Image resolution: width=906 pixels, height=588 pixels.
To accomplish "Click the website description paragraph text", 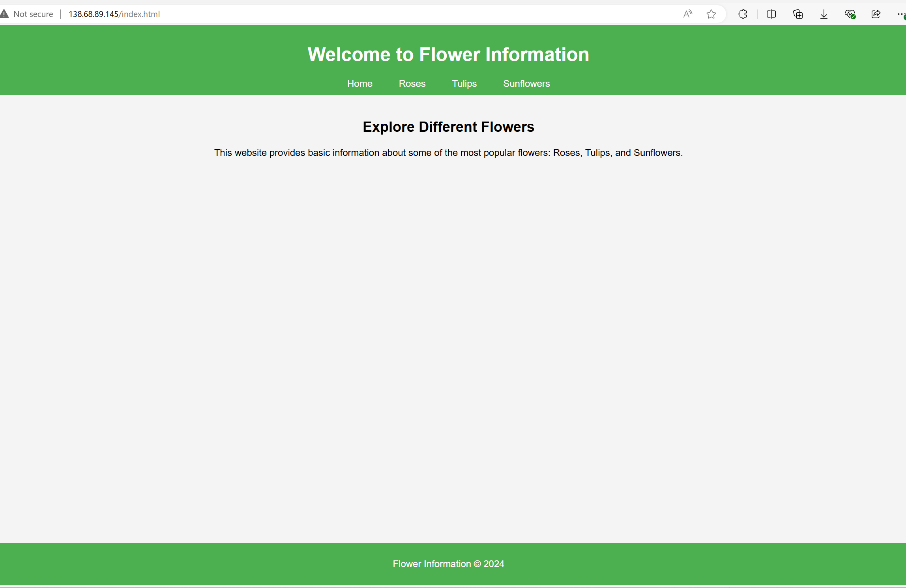I will [x=448, y=153].
